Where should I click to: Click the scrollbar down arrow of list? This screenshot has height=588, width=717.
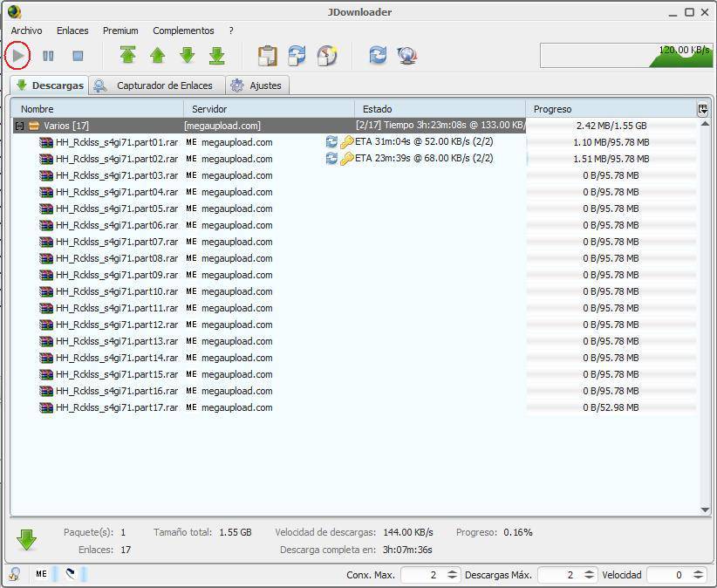(705, 509)
